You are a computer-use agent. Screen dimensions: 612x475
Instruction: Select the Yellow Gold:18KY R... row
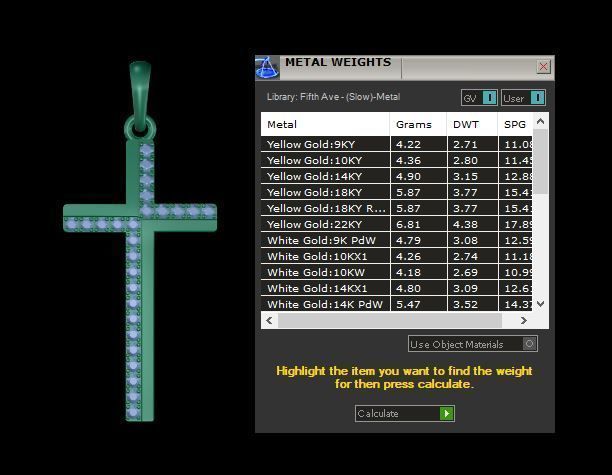pos(397,208)
